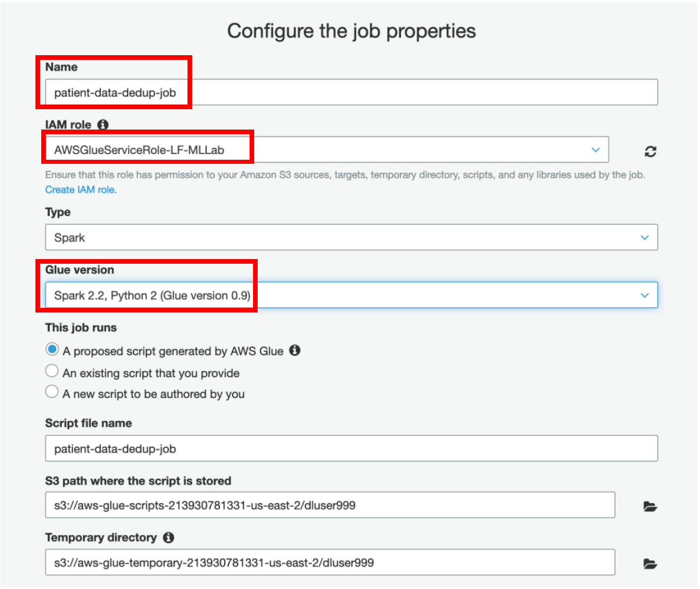Click the Glue version dropdown chevron

(644, 295)
